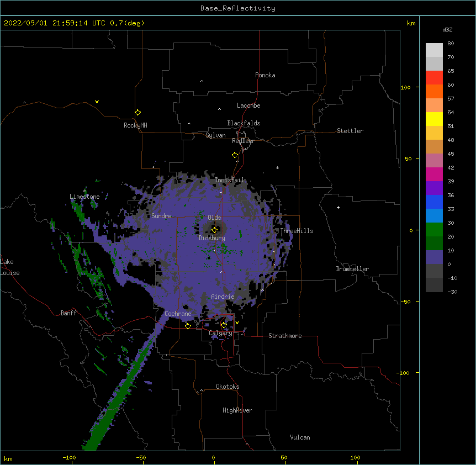The image size is (476, 465).
Task: Click the RockyMH town label
Action: [x=135, y=125]
